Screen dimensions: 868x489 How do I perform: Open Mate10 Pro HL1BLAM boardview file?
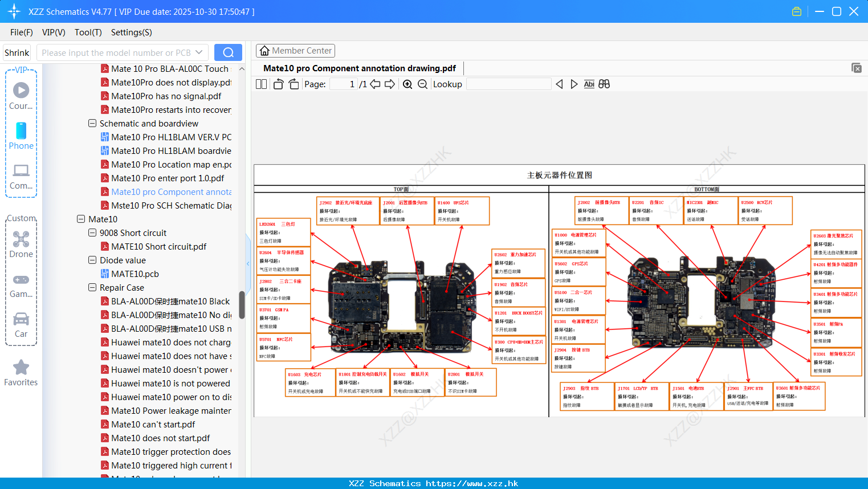pos(166,150)
